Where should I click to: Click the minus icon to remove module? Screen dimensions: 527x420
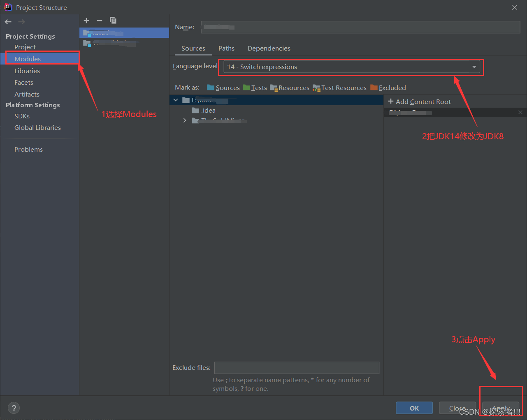pos(100,21)
